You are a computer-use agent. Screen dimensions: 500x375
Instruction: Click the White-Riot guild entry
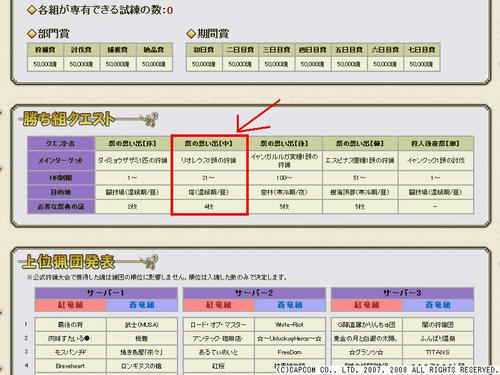(290, 325)
